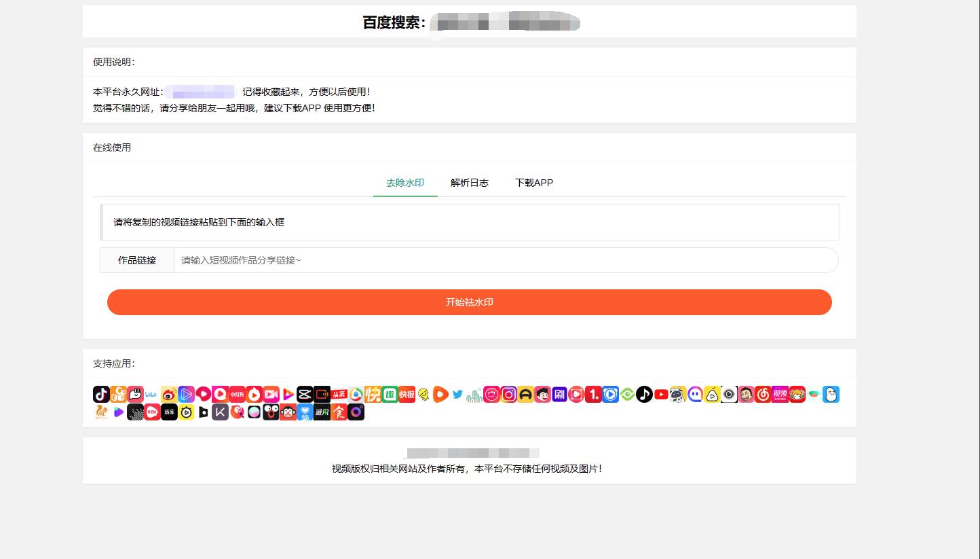This screenshot has width=980, height=559.
Task: Open the 解析日志 tab
Action: coord(470,183)
